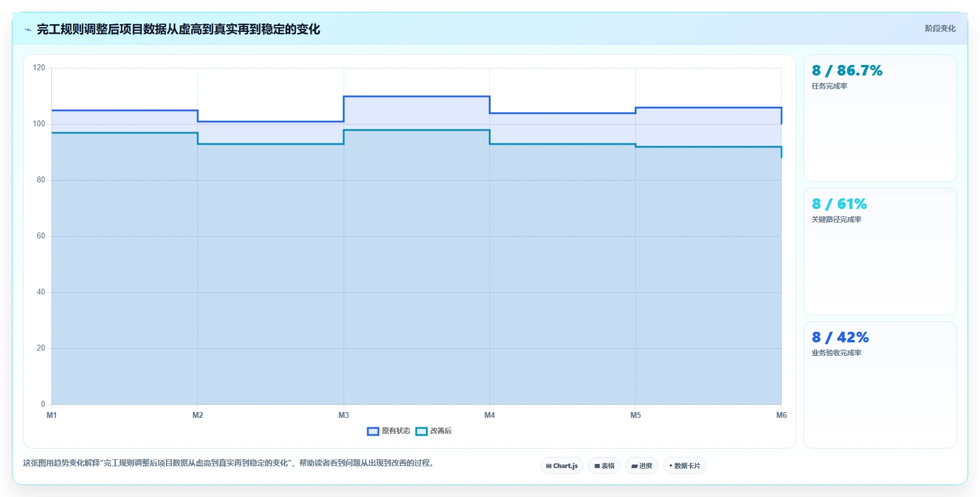Viewport: 980px width, 497px height.
Task: Click the 原有状态 legend label
Action: coord(396,431)
